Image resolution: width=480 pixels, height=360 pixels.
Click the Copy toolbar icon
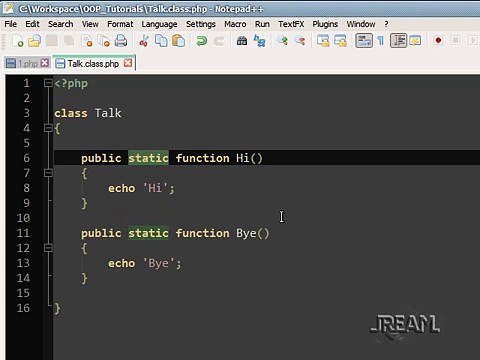tap(161, 41)
